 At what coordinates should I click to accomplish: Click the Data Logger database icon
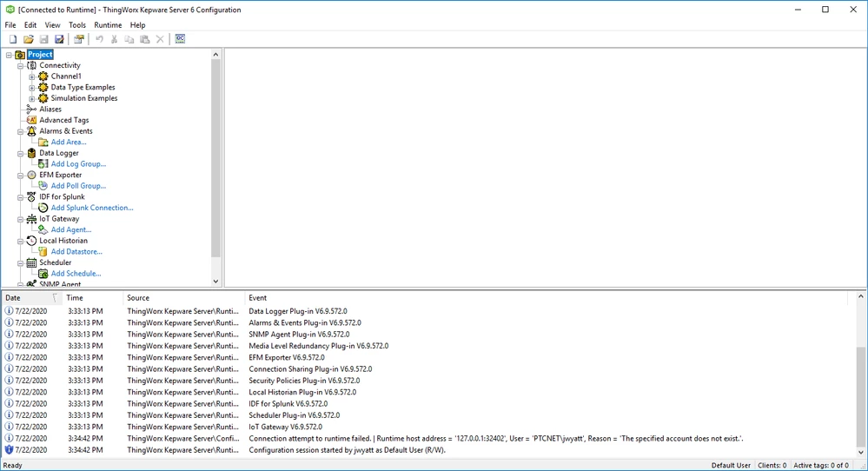(31, 153)
